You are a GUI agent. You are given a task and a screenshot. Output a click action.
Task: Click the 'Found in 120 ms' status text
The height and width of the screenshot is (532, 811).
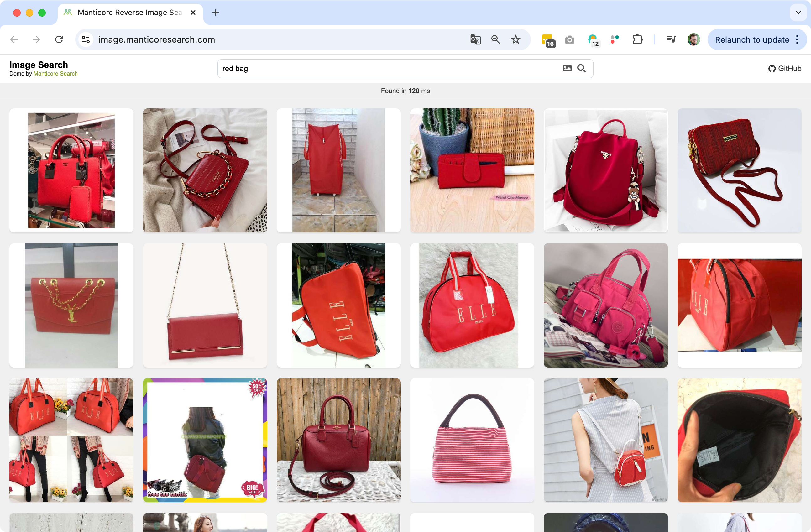point(405,91)
